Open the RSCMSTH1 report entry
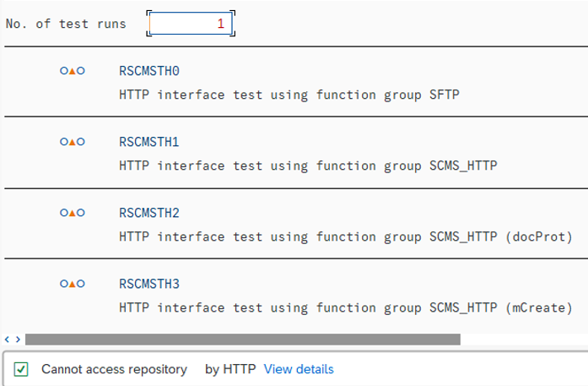Screen dimensions: 588x386 tap(149, 142)
